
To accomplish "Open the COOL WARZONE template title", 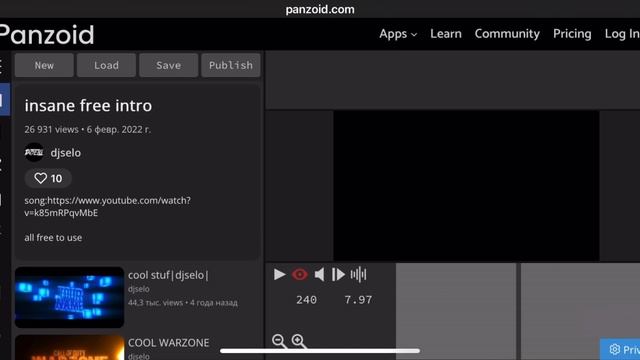I will pyautogui.click(x=169, y=343).
